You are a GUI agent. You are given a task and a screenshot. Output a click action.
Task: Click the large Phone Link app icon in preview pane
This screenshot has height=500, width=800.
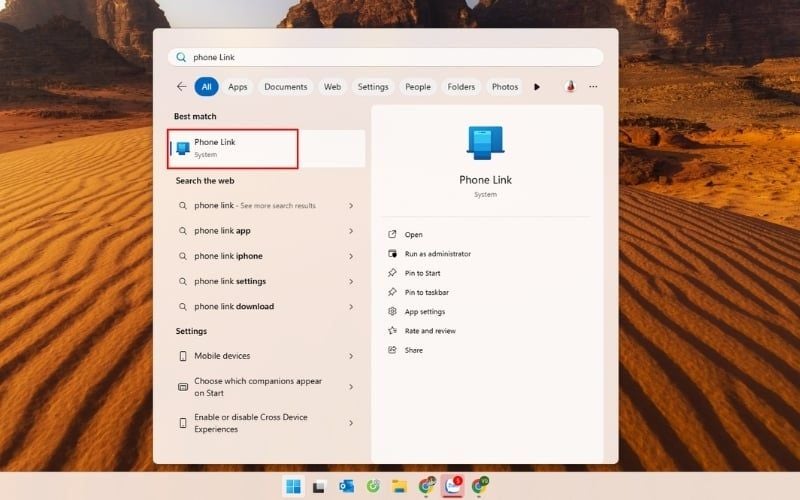click(485, 143)
